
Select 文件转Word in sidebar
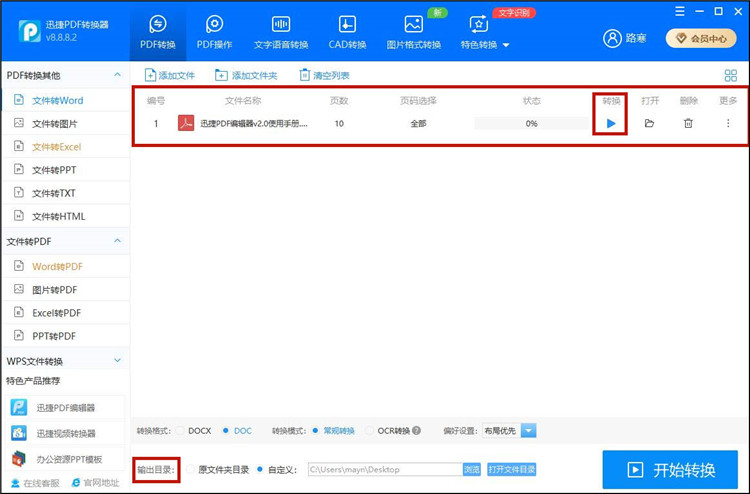(66, 100)
